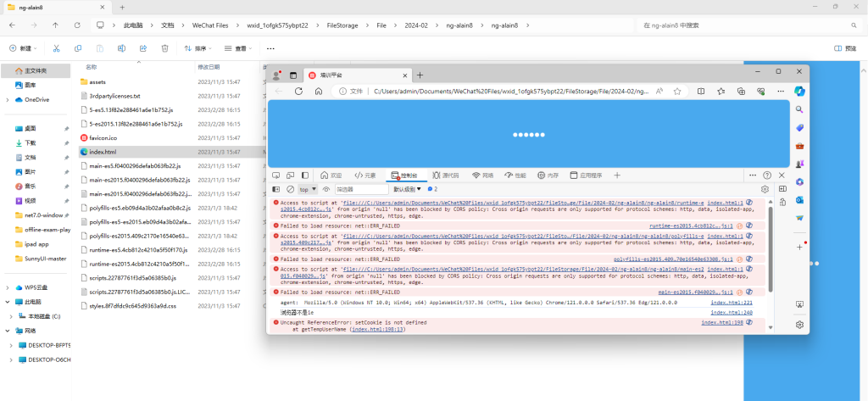Open Edge tab actions menu

[x=293, y=75]
